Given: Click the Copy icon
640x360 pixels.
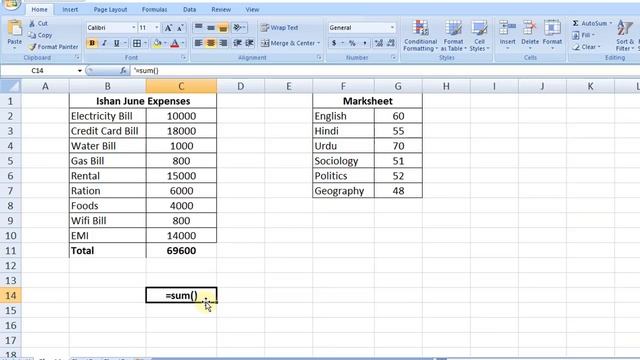Looking at the screenshot, I should tap(32, 36).
